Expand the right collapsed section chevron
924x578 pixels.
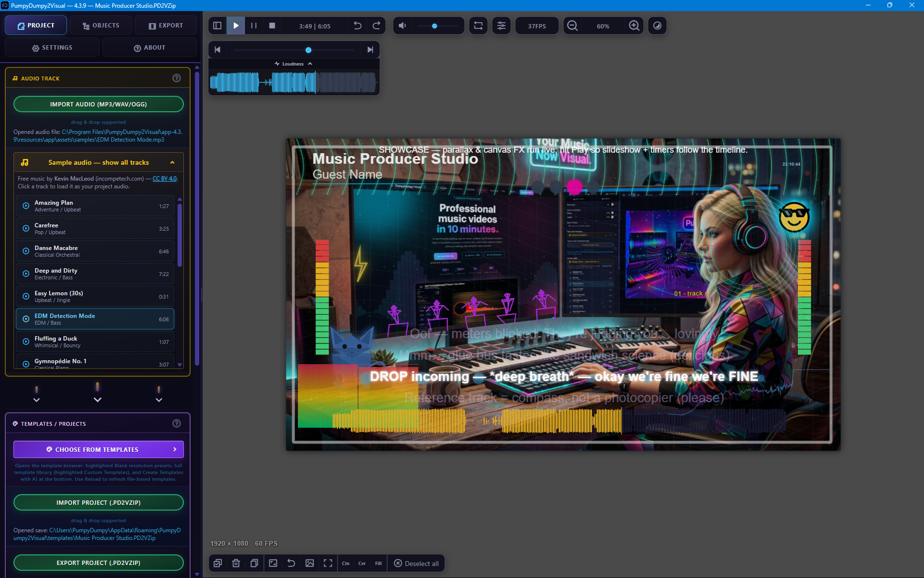159,400
